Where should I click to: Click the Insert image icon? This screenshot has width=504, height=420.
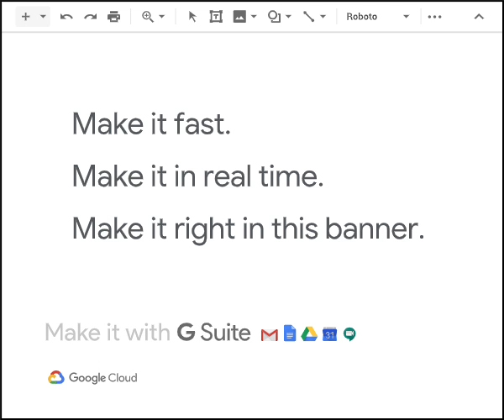click(239, 17)
